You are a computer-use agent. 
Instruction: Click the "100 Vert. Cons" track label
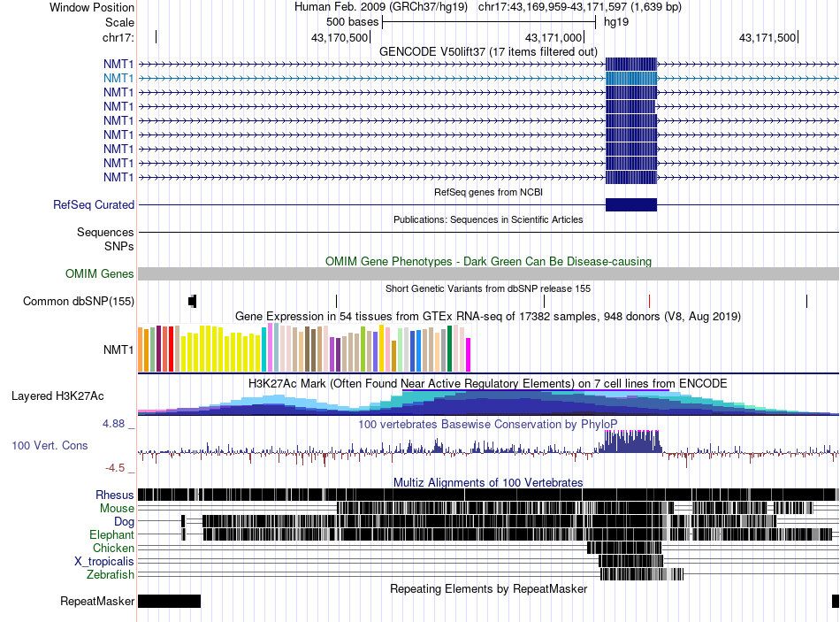(50, 445)
